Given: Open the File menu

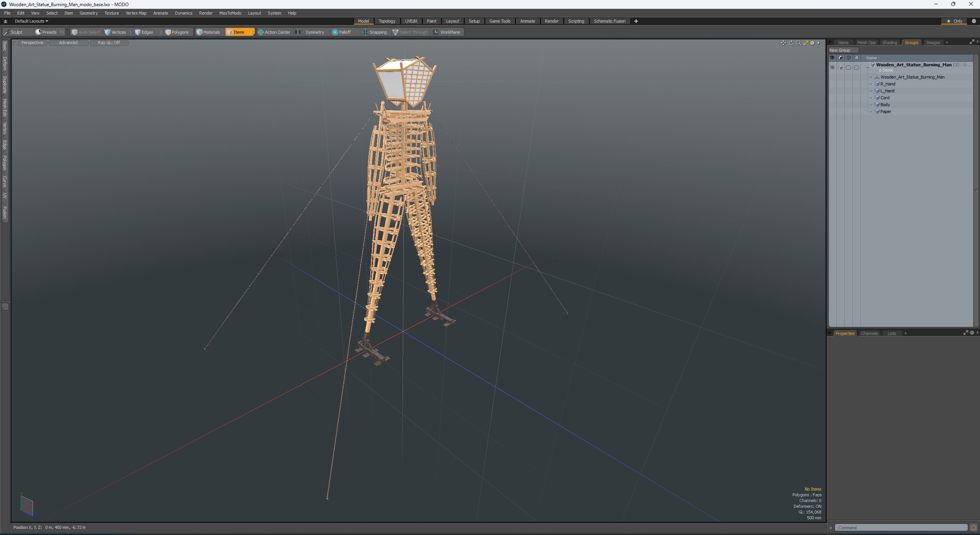Looking at the screenshot, I should coord(7,13).
